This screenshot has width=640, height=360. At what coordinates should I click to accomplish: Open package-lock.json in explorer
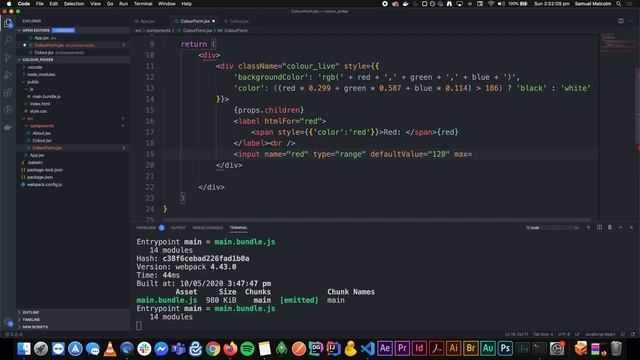coord(44,170)
